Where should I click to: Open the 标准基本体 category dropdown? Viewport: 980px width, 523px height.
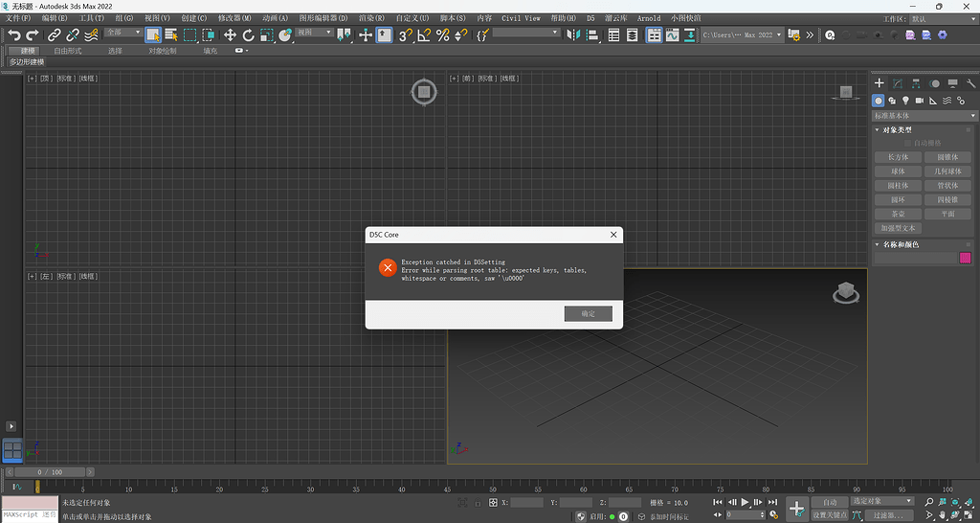(924, 116)
